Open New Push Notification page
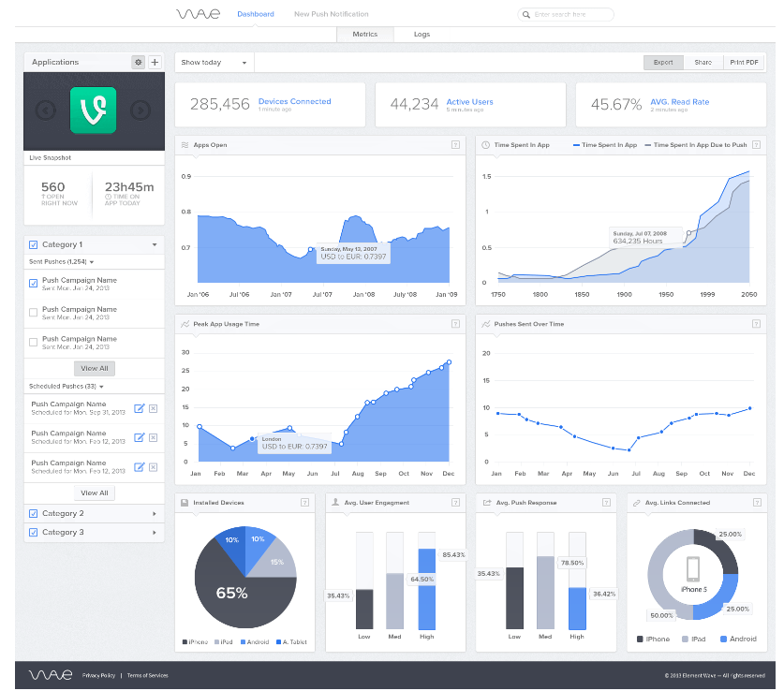This screenshot has width=784, height=691. click(x=331, y=14)
